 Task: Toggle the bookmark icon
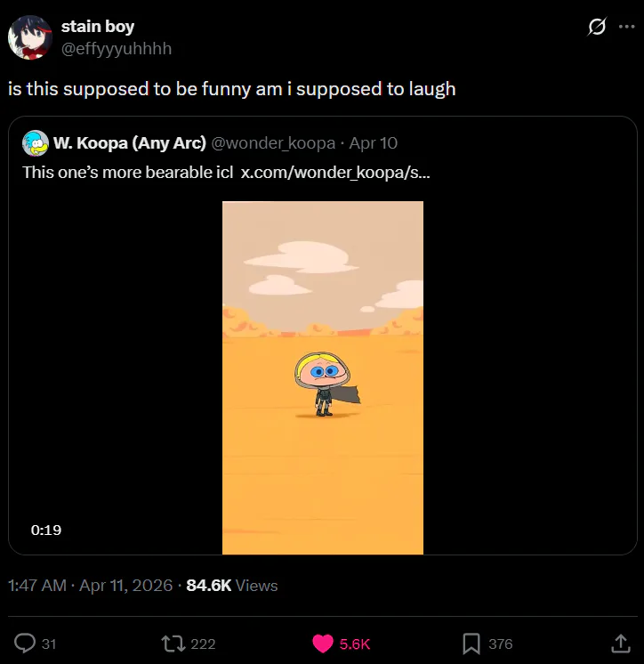point(471,643)
